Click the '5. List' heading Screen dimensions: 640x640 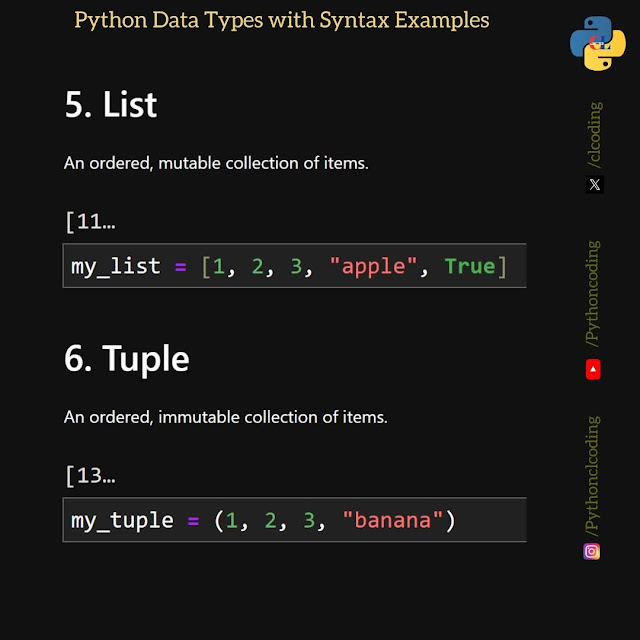(x=111, y=104)
